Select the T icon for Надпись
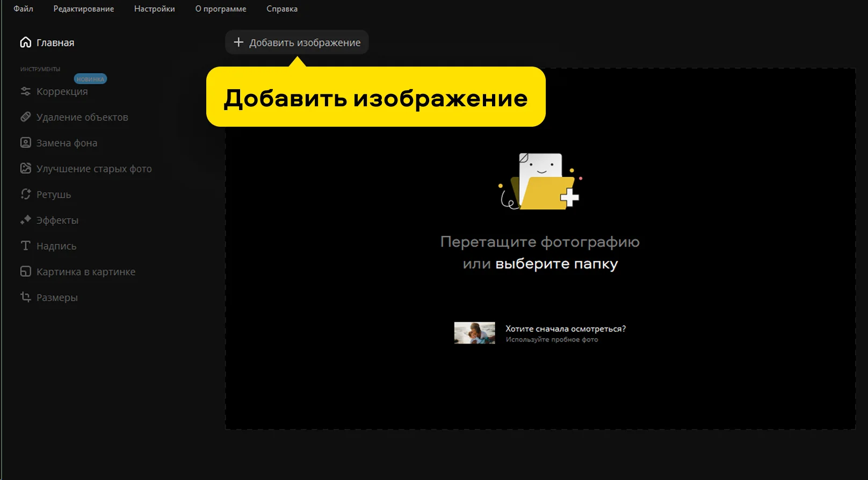This screenshot has height=480, width=868. pyautogui.click(x=25, y=246)
